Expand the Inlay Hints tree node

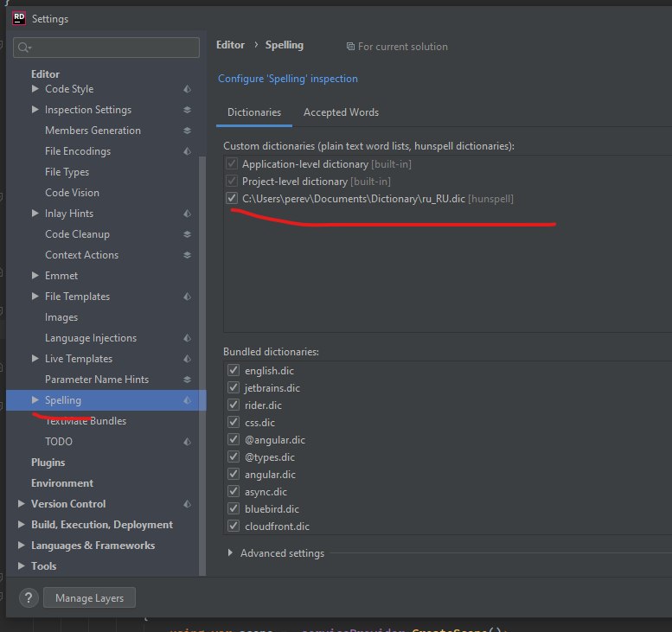[x=35, y=213]
